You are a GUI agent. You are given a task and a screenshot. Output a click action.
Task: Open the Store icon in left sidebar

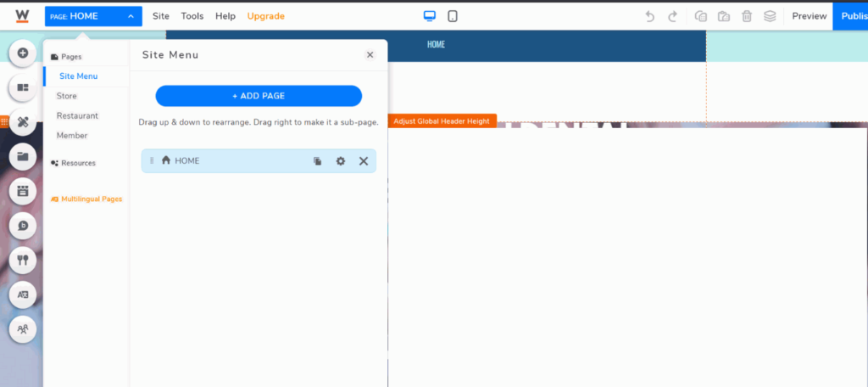(23, 191)
